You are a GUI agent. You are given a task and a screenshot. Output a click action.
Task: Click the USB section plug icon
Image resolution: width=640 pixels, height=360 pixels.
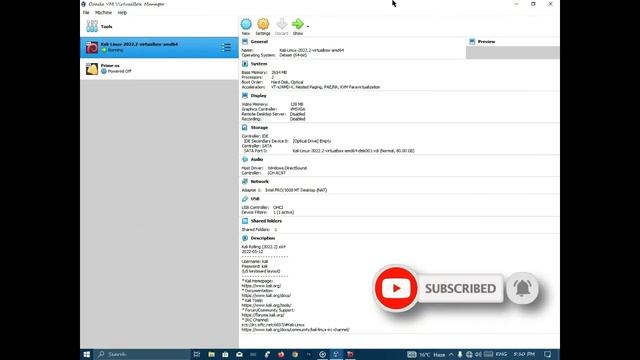tap(245, 199)
